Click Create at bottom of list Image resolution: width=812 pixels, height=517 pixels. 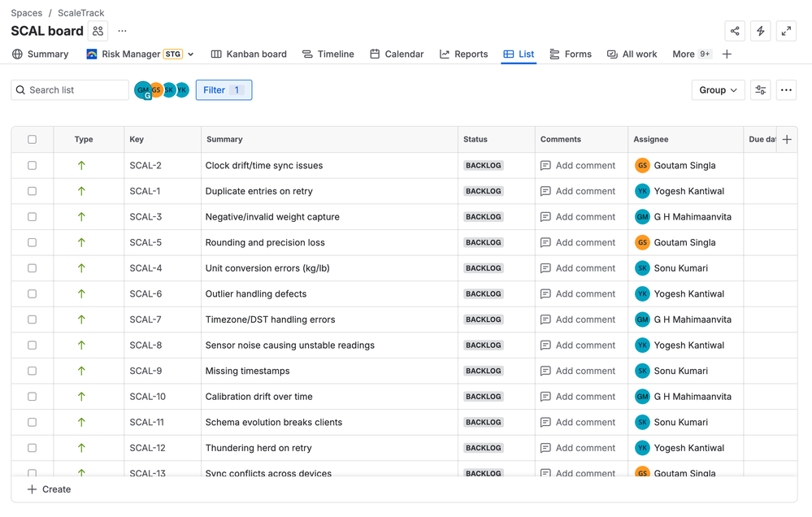(50, 489)
